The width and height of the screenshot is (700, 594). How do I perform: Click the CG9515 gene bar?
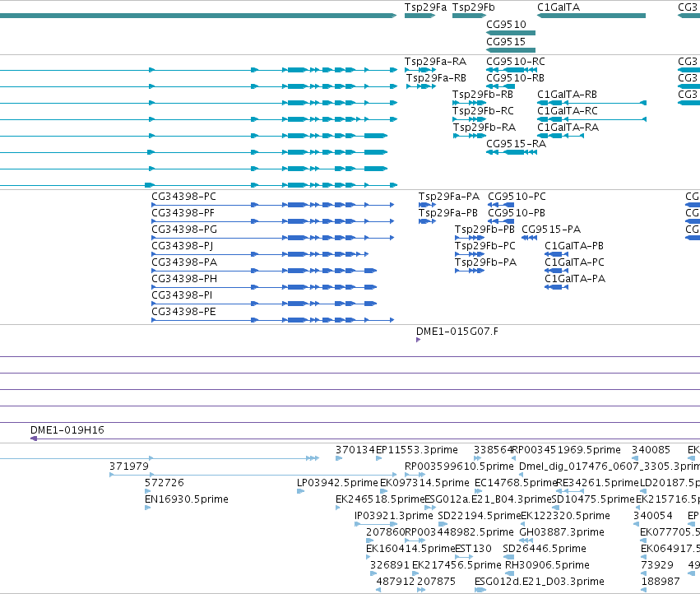pos(511,50)
